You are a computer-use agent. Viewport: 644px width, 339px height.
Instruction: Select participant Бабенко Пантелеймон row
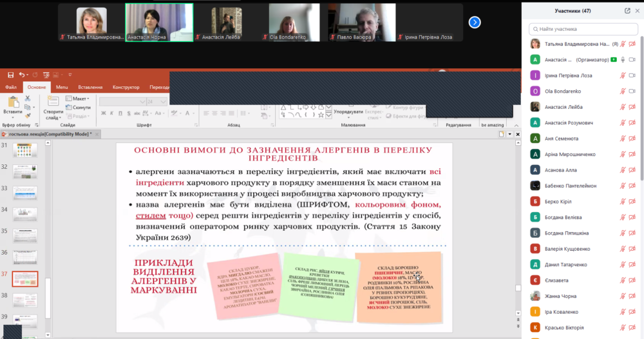tap(583, 186)
